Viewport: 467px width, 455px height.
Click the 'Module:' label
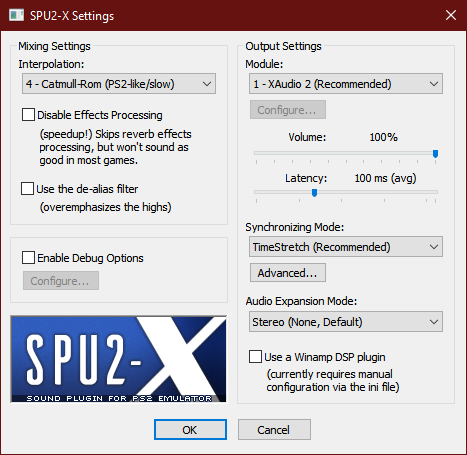pyautogui.click(x=264, y=64)
